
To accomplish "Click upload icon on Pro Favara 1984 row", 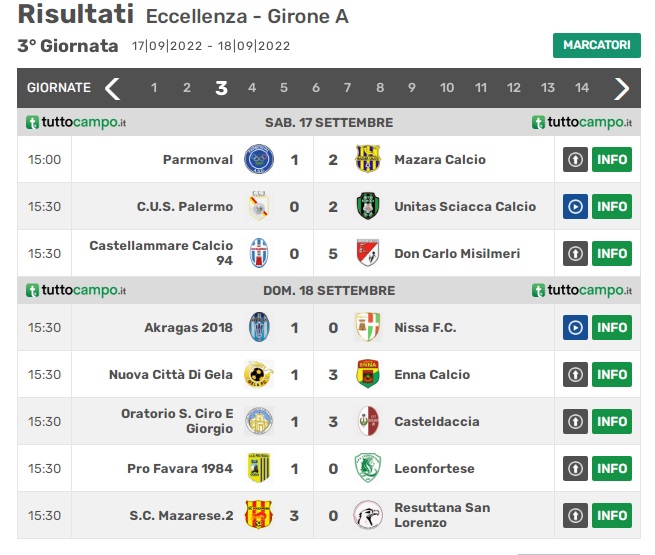I will [x=575, y=468].
